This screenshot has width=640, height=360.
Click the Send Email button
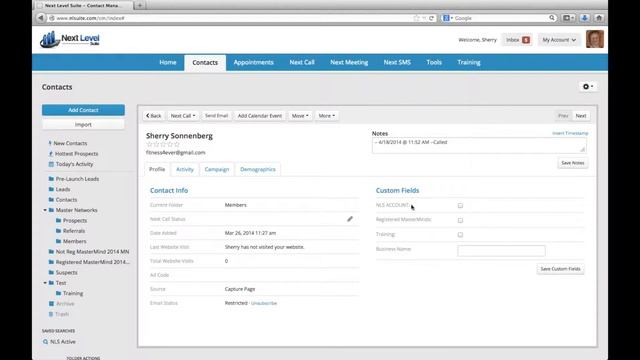216,116
